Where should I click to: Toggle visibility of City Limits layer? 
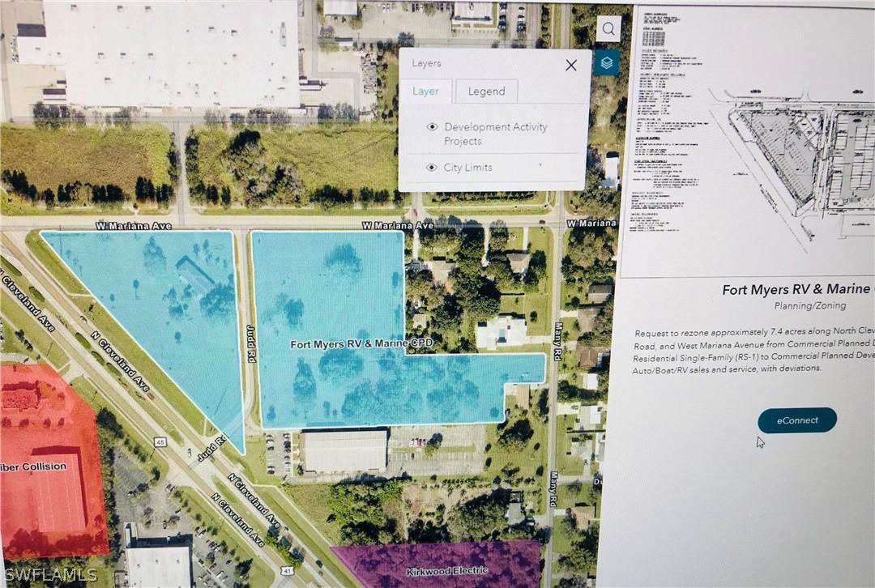pyautogui.click(x=431, y=167)
